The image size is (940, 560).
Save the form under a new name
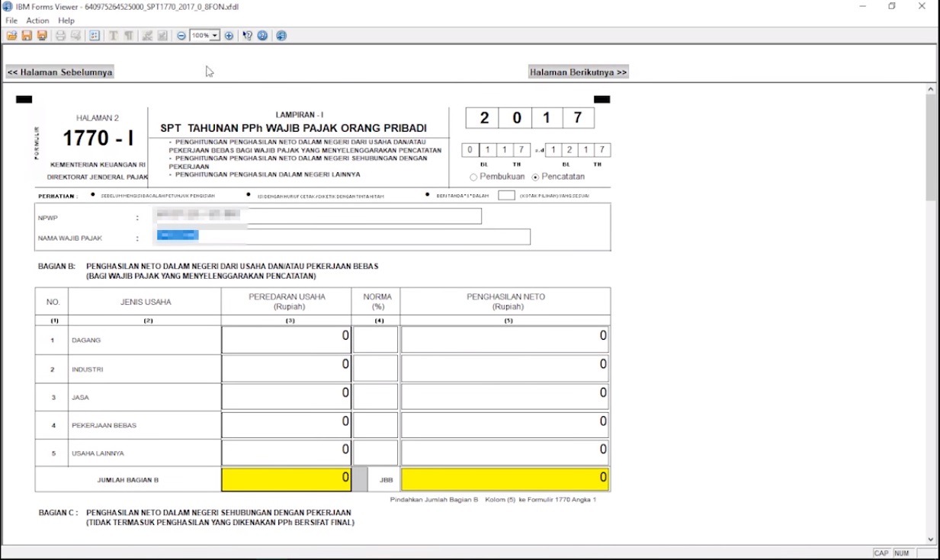click(x=43, y=35)
